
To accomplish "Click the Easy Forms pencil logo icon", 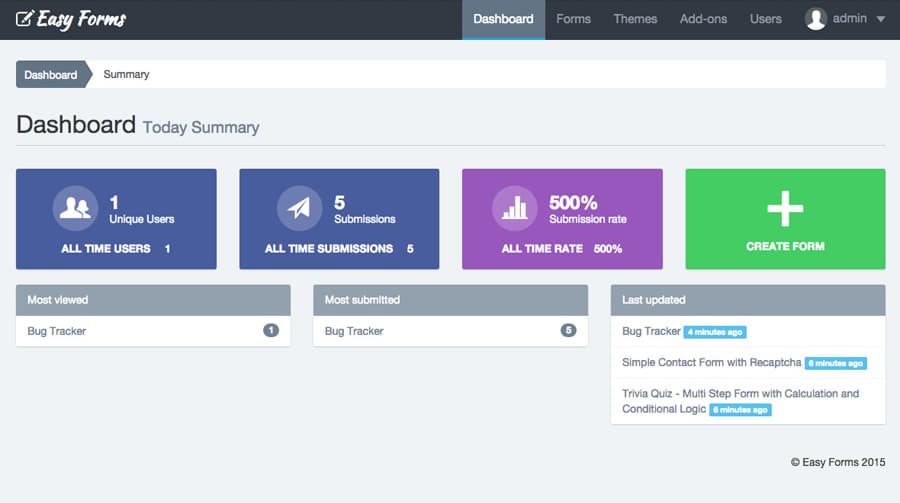I will pos(24,19).
